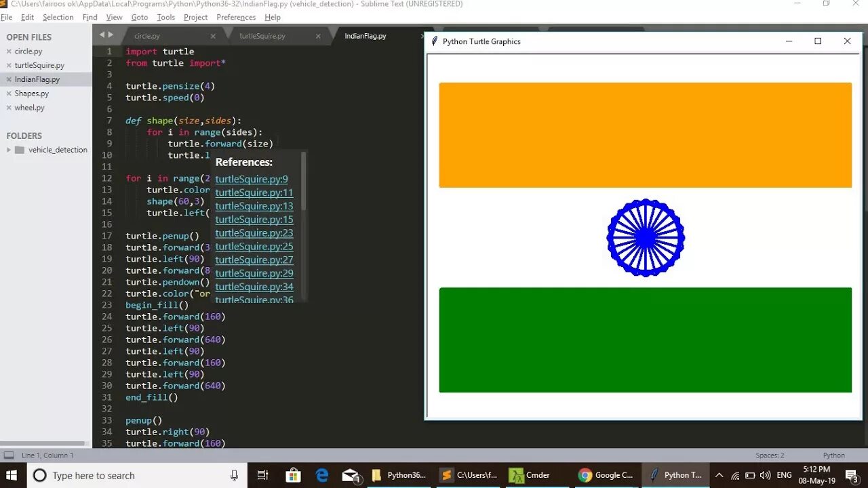
Task: Change indentation via Spaces: 2
Action: point(770,455)
